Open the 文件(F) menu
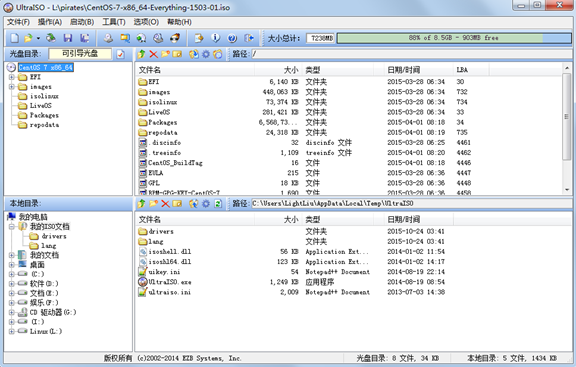 18,22
